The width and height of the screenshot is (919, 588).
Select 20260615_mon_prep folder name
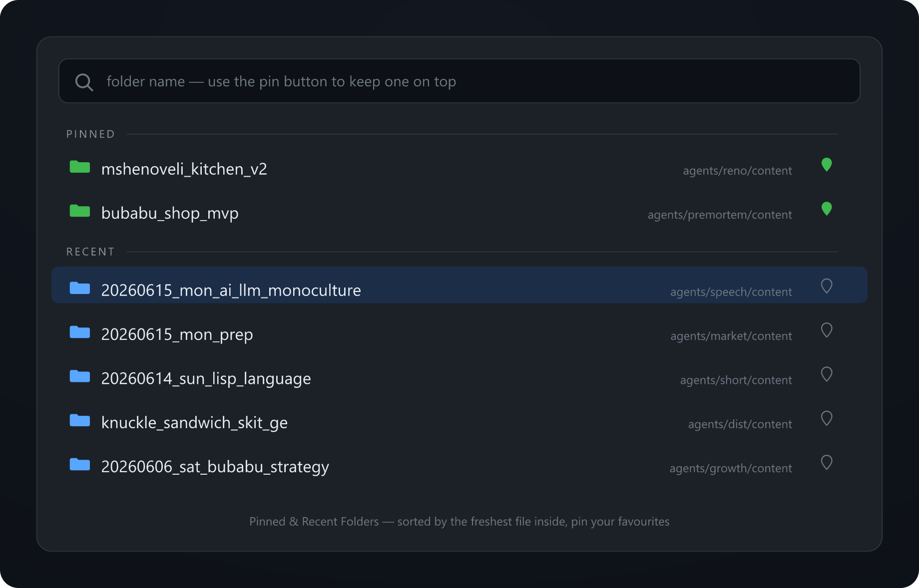click(177, 334)
